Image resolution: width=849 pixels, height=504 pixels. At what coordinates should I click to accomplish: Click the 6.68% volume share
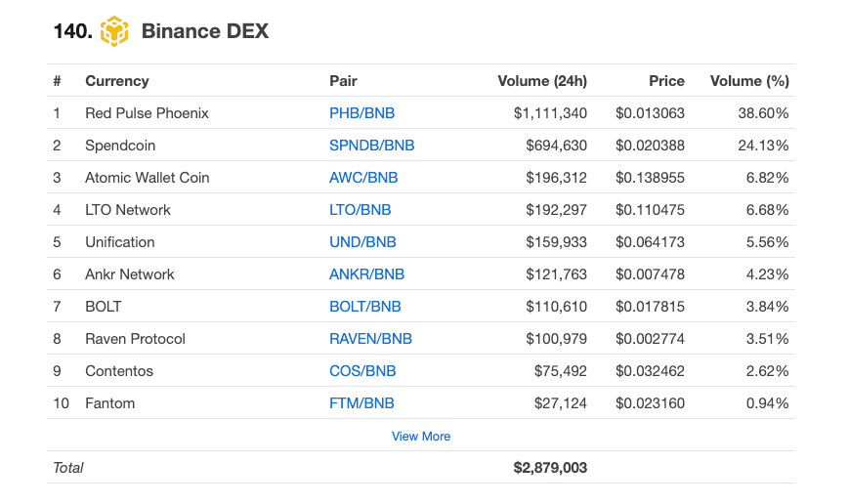(x=767, y=210)
